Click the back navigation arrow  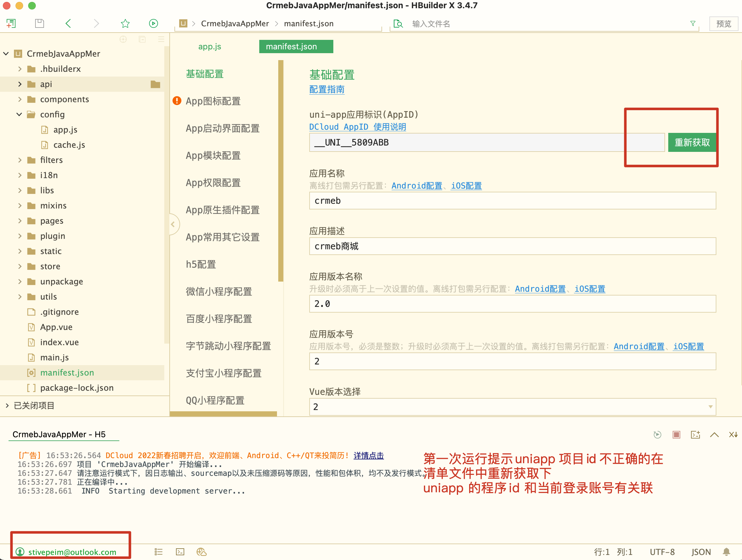click(x=68, y=23)
